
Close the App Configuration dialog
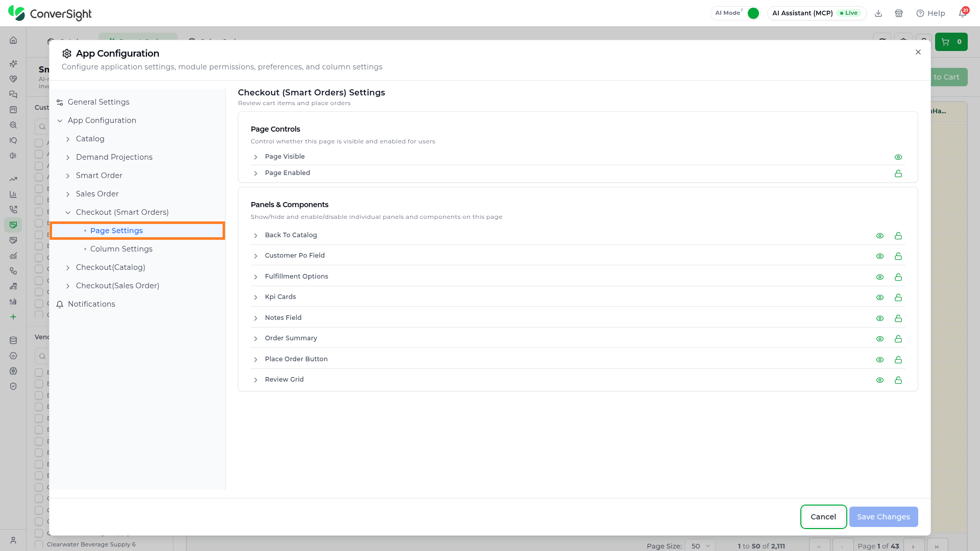[x=918, y=52]
